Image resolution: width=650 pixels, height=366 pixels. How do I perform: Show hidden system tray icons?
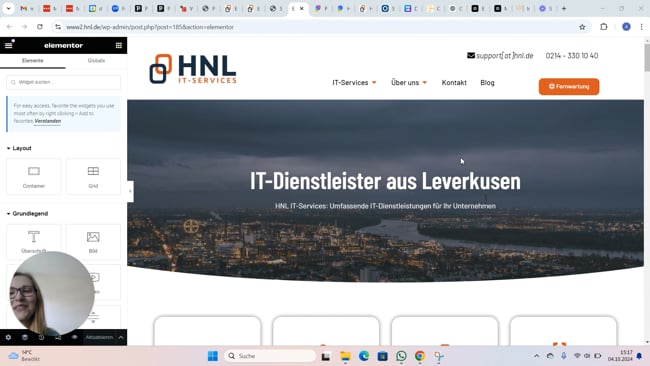(536, 356)
